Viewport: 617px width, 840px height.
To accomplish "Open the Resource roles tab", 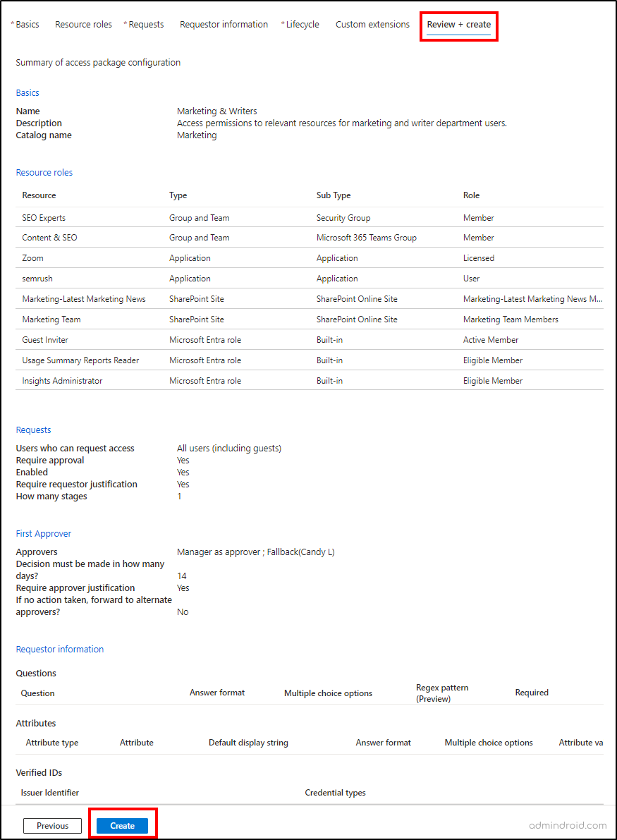I will [x=83, y=24].
